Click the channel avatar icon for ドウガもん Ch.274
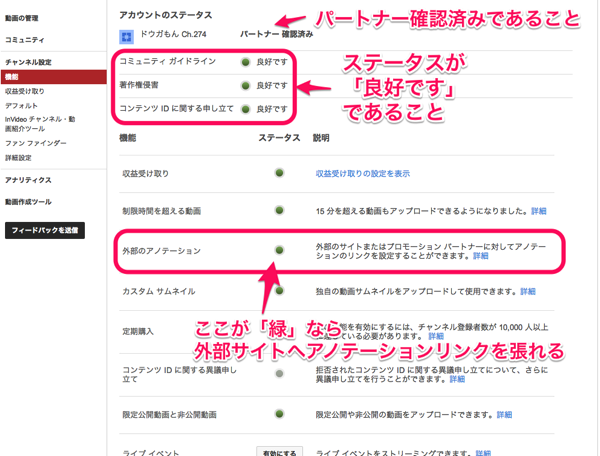This screenshot has height=456, width=600. (x=126, y=37)
